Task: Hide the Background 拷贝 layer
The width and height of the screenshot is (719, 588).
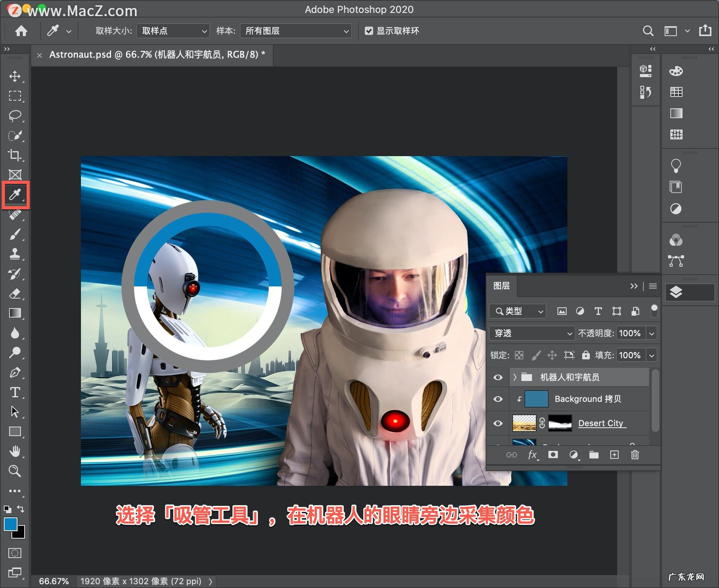Action: [x=498, y=399]
